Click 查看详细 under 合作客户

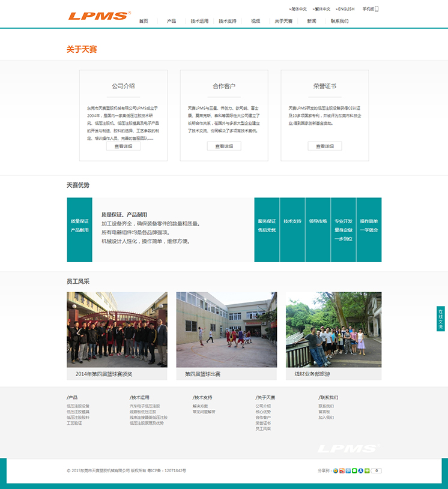click(224, 146)
